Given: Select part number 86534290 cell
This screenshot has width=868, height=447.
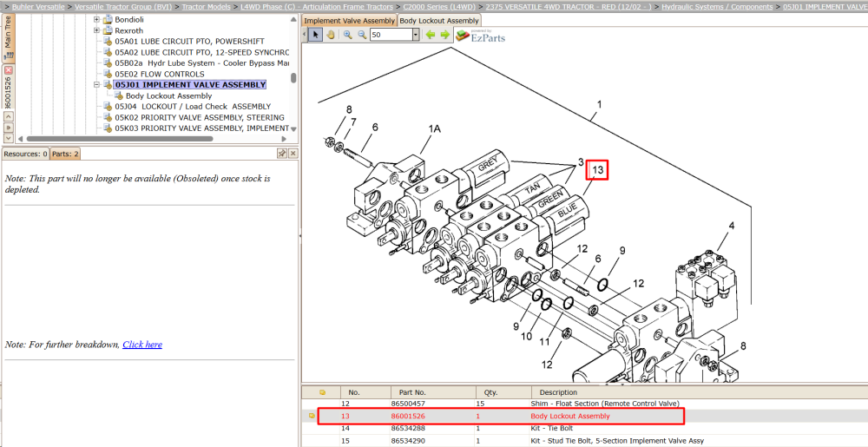Looking at the screenshot, I should [409, 440].
